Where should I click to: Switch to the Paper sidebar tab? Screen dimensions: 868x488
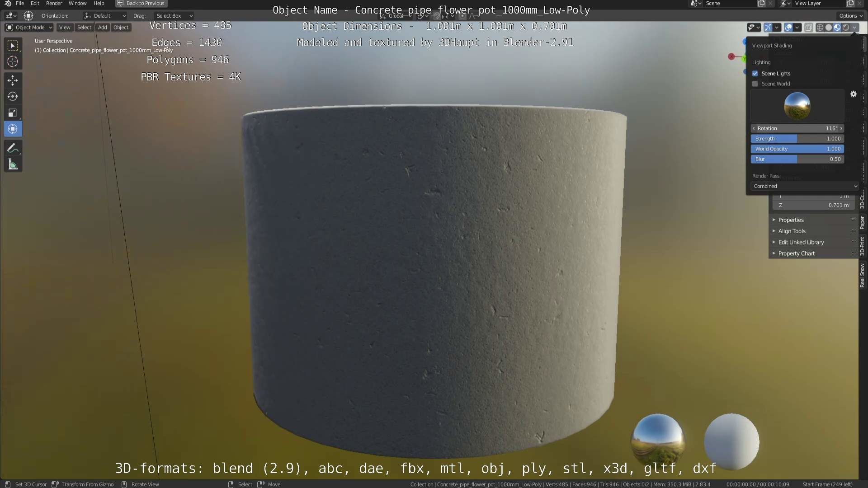(x=863, y=222)
